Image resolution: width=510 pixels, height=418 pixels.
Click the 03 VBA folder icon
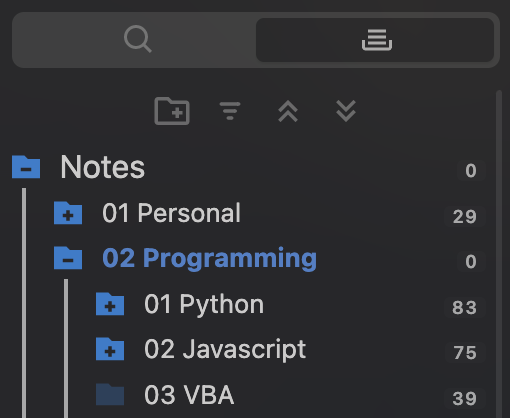click(x=110, y=395)
